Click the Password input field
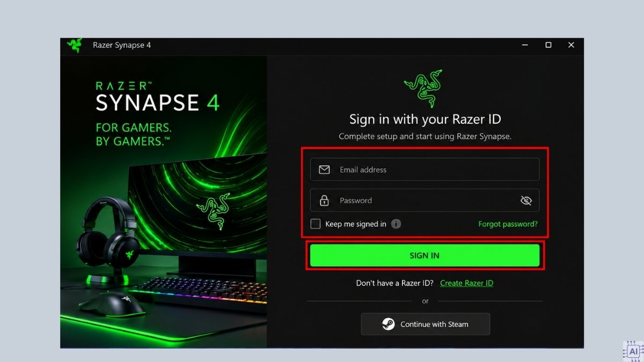The width and height of the screenshot is (644, 362). (x=425, y=201)
